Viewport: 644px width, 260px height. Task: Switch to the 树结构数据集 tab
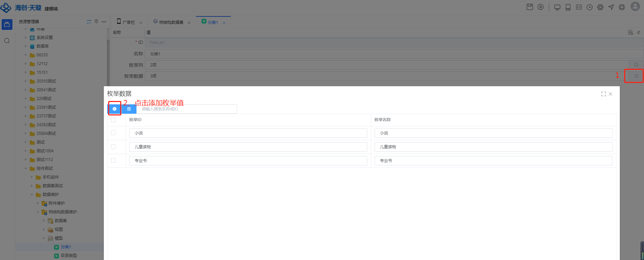point(171,22)
